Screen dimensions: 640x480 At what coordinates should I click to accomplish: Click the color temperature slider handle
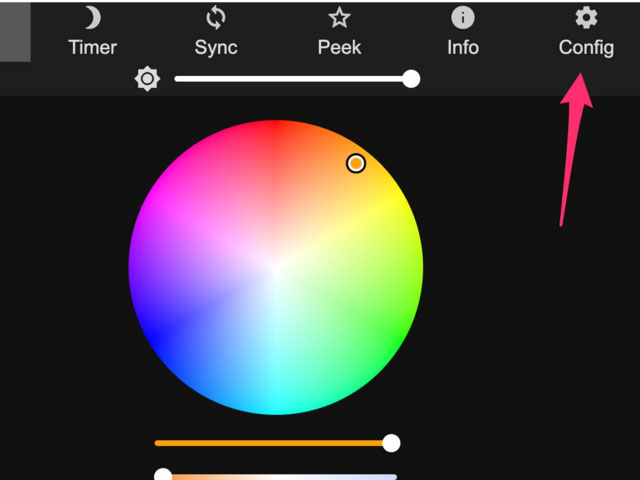point(163,476)
